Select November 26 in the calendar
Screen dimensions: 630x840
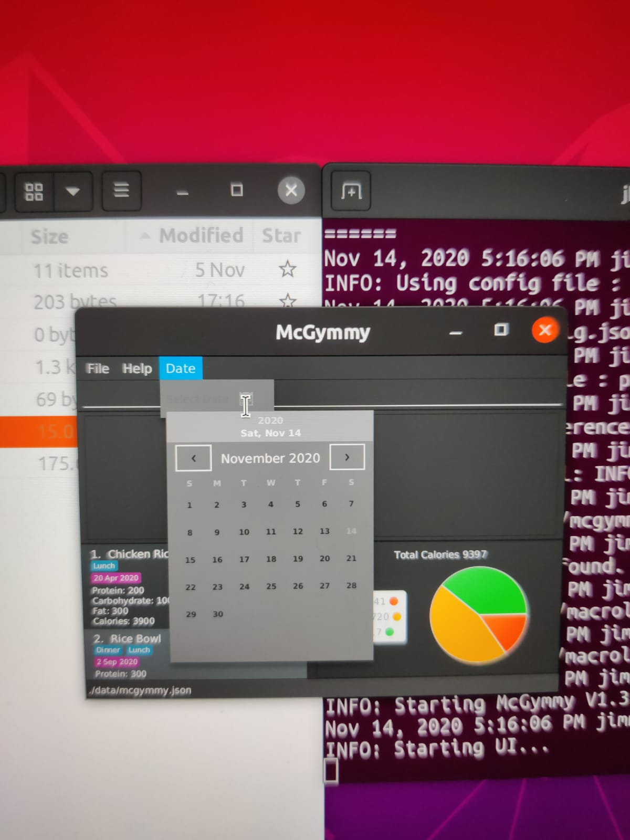tap(298, 586)
